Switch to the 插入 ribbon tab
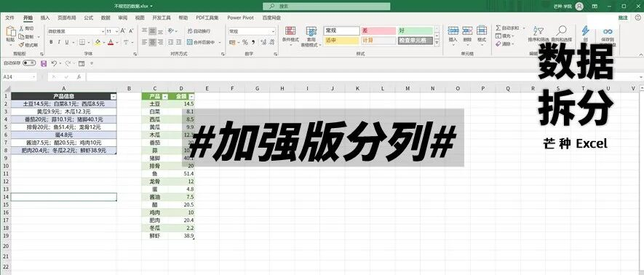This screenshot has width=644, height=275. [x=45, y=18]
